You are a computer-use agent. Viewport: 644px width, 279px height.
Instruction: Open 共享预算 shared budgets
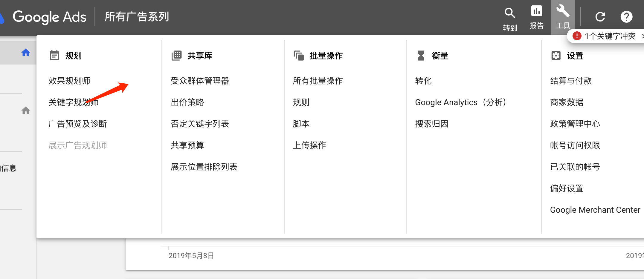click(x=187, y=145)
